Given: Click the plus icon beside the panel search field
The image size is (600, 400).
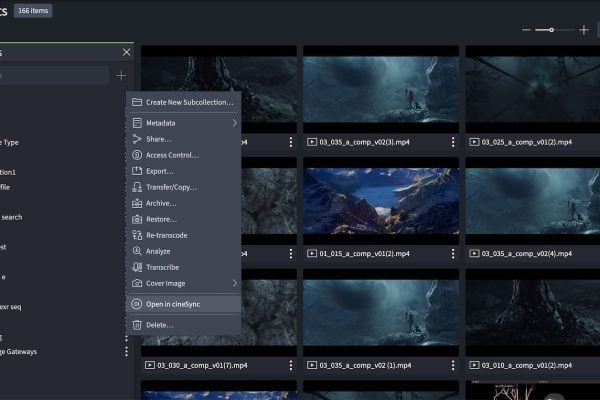Looking at the screenshot, I should tap(121, 75).
